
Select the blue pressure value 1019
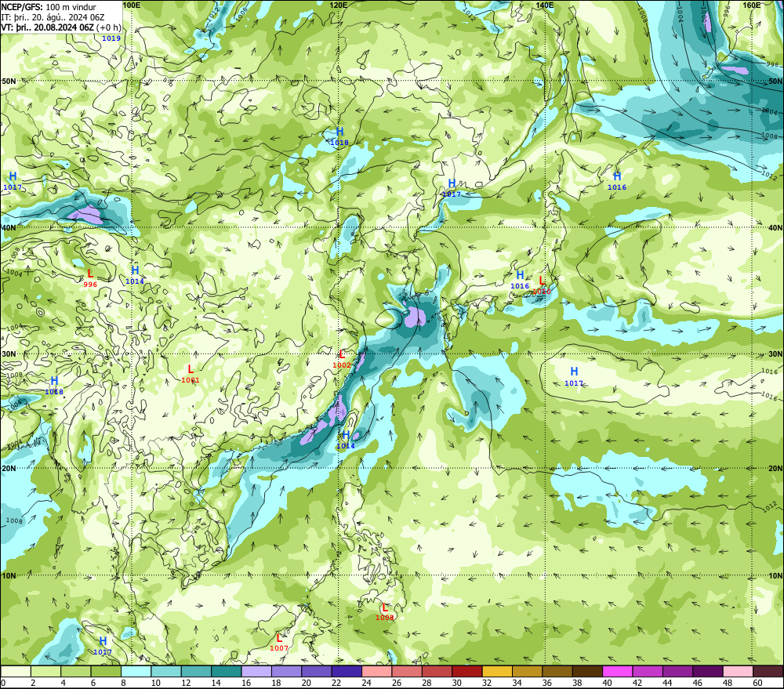111,38
